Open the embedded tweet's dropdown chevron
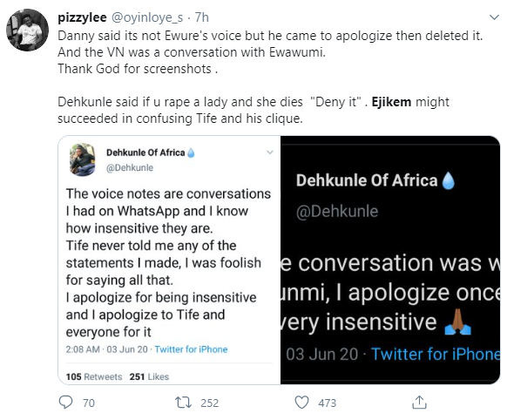 270,152
